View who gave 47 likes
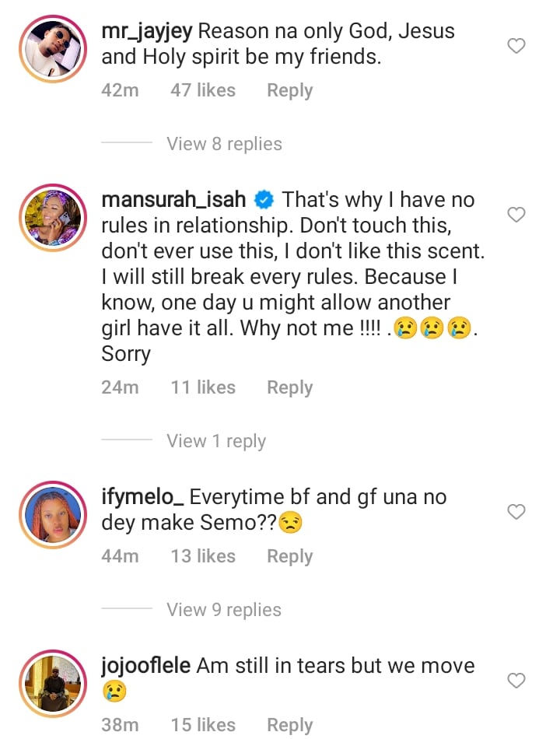This screenshot has height=739, width=560. [203, 90]
